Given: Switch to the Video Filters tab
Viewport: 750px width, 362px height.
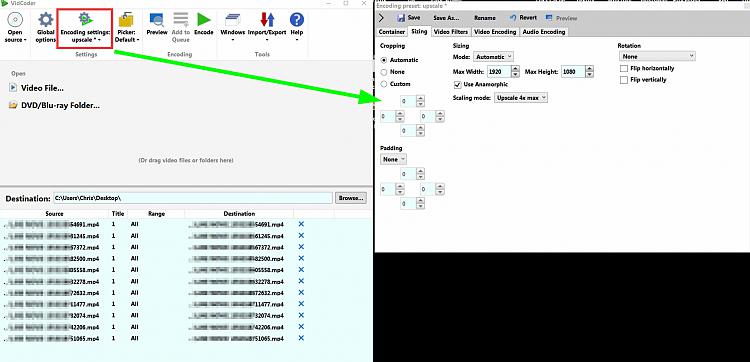Looking at the screenshot, I should (451, 32).
